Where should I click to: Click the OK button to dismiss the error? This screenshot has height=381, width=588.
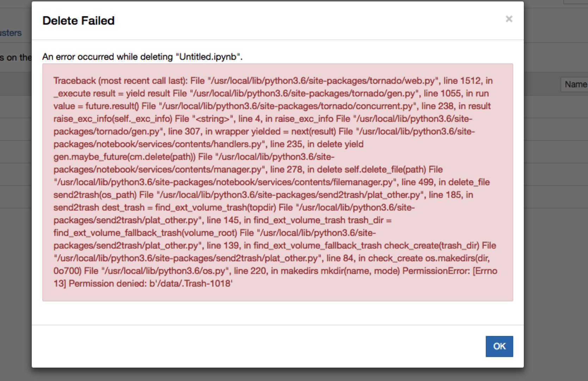[499, 346]
